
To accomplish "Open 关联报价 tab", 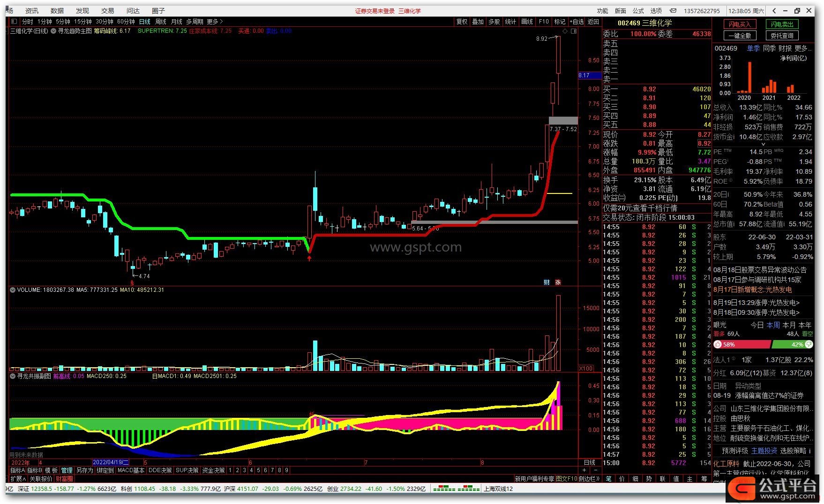I will coord(41,479).
